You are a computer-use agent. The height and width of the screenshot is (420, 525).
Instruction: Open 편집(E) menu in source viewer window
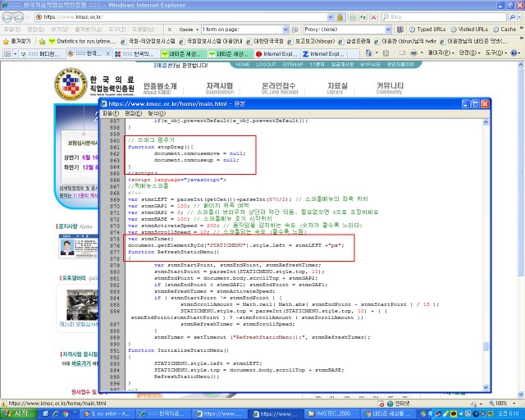point(133,113)
